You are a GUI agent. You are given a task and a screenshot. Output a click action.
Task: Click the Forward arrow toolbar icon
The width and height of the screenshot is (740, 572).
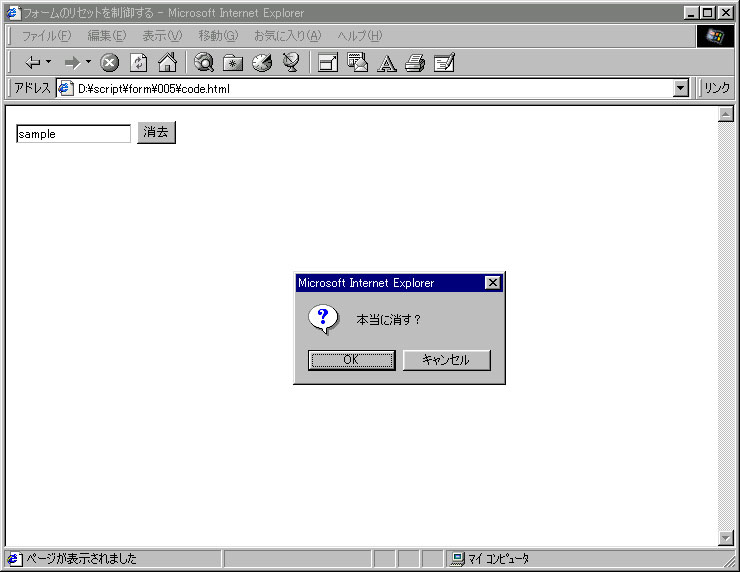click(x=72, y=62)
